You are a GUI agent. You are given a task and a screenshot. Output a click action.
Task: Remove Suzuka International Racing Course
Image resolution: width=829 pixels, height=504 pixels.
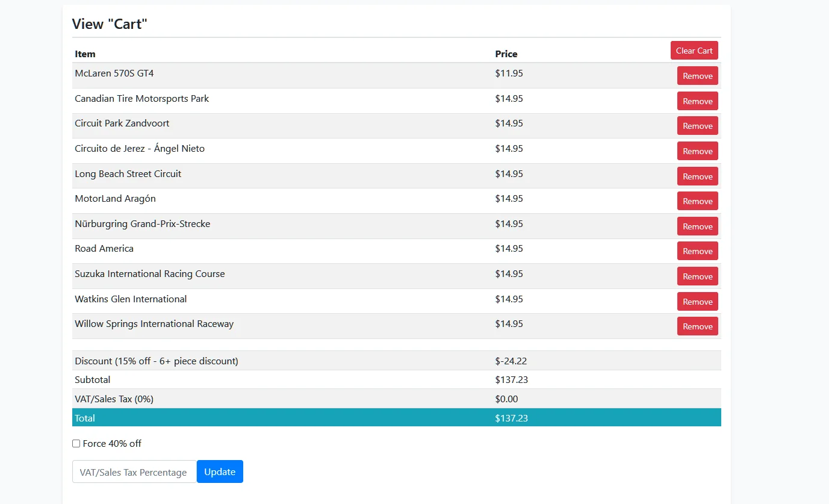point(697,276)
